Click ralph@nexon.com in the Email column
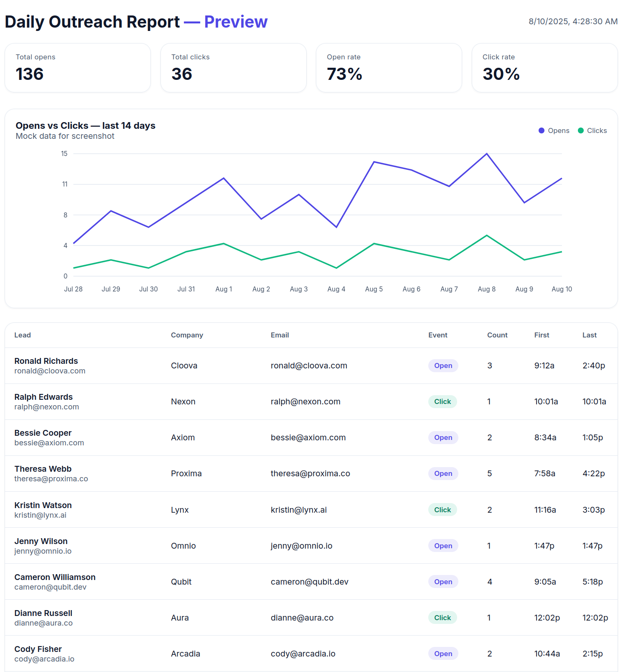The image size is (623, 672). pyautogui.click(x=305, y=401)
